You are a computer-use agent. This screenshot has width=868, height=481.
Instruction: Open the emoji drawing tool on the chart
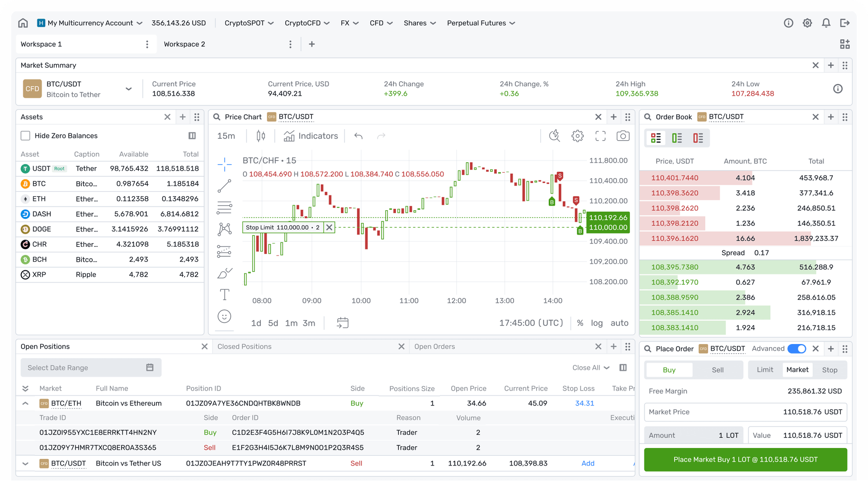(224, 316)
